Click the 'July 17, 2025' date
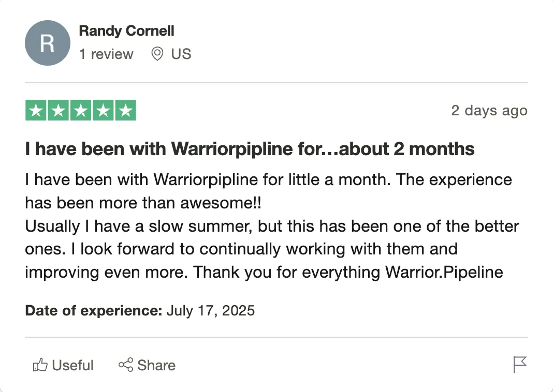 [x=211, y=311]
